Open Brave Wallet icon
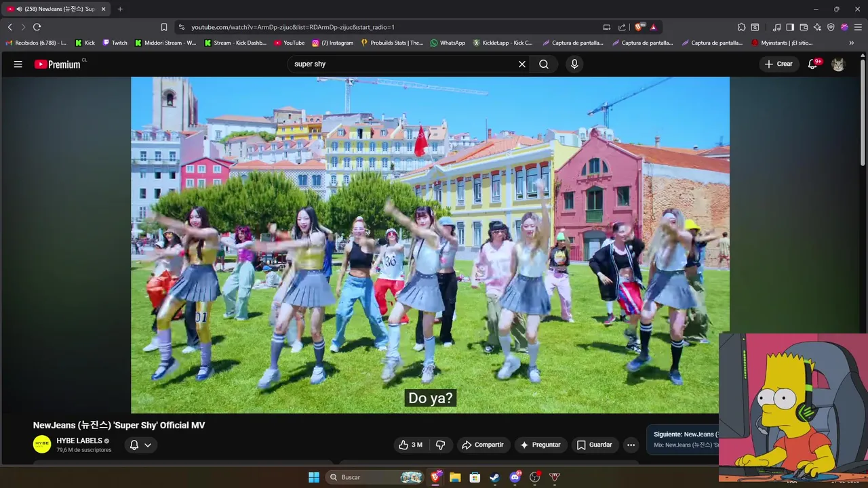This screenshot has height=488, width=868. click(804, 27)
